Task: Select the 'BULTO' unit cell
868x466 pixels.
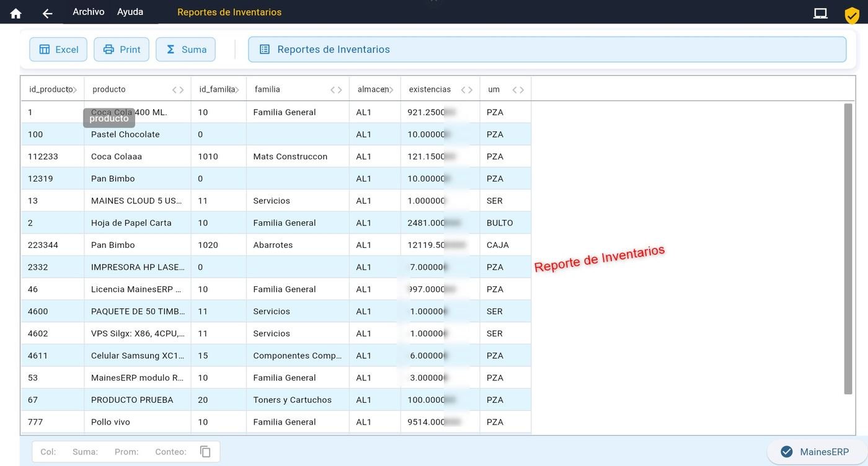Action: [x=505, y=223]
